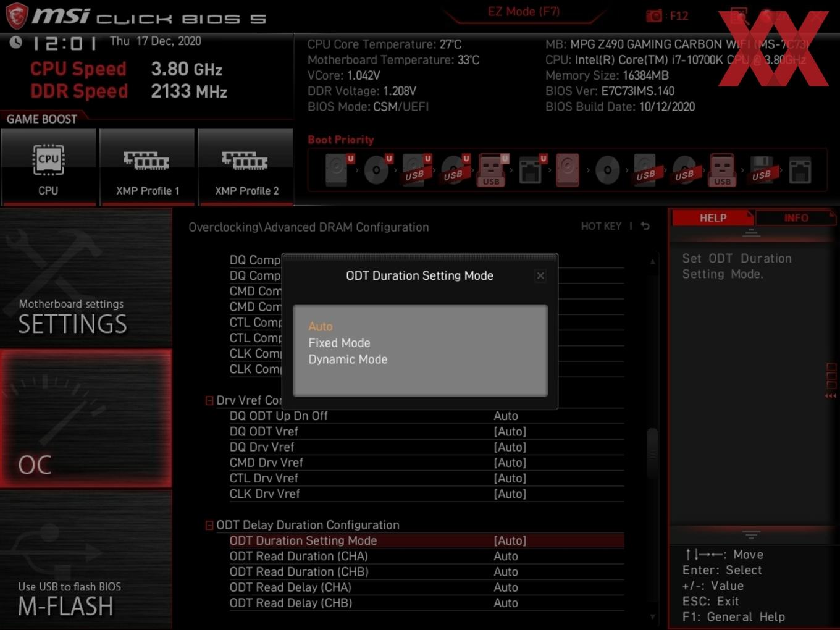Click the date Thu 17 Dec, 2020

156,41
